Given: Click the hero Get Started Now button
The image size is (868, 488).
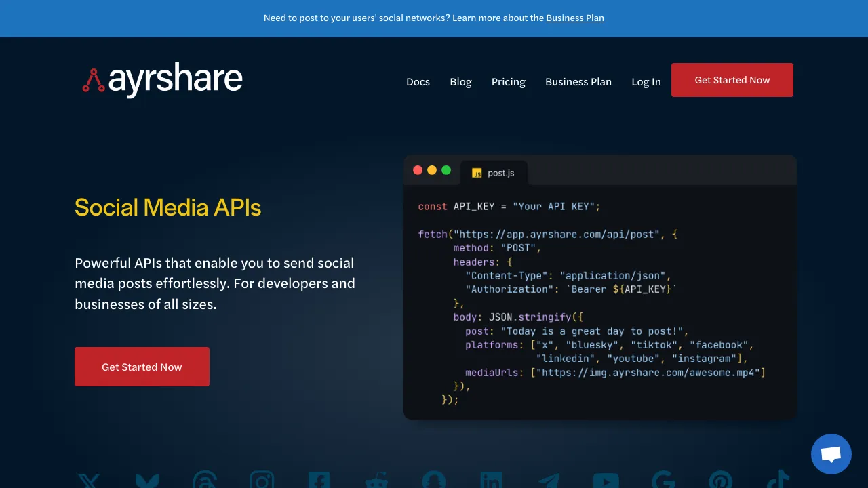Looking at the screenshot, I should click(142, 367).
